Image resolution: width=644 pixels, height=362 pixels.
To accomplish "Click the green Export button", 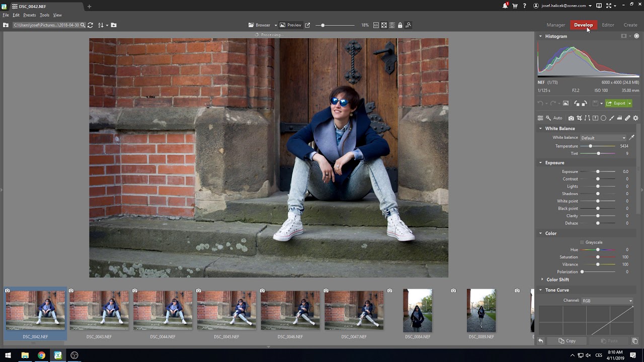I will [618, 103].
